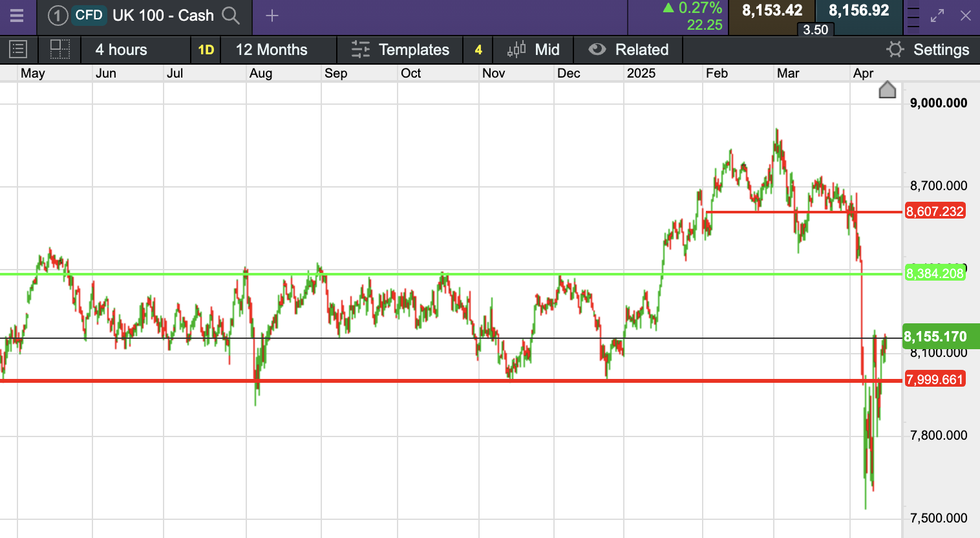Viewport: 980px width, 538px height.
Task: Click the home reset icon on chart
Action: point(888,90)
